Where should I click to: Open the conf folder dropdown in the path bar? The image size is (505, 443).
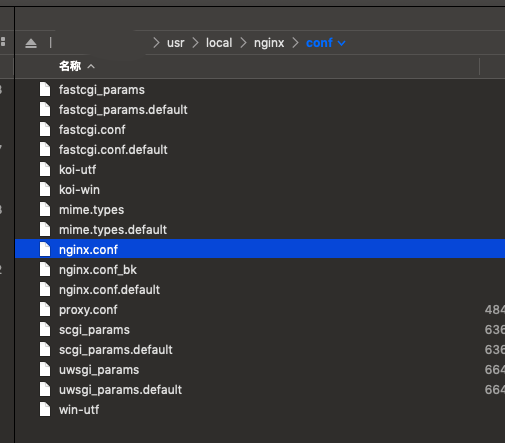[342, 43]
